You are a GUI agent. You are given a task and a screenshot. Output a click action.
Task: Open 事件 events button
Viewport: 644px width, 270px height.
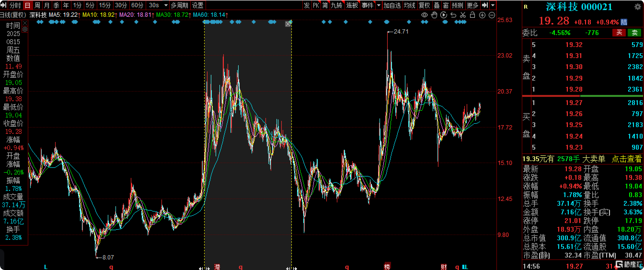coord(368,5)
